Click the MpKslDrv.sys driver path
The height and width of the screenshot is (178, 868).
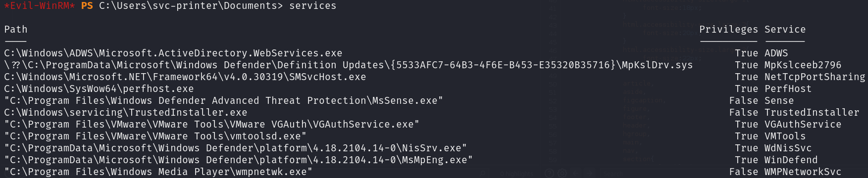click(349, 65)
